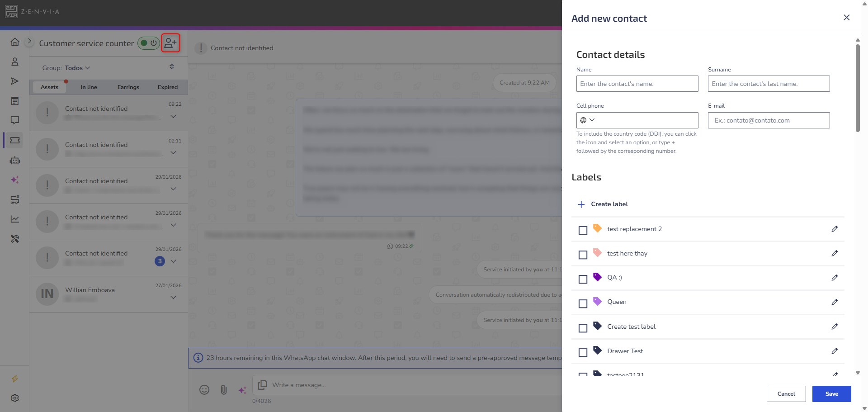Click the panel vertical scrollbar thumb
This screenshot has width=868, height=412.
(858, 88)
